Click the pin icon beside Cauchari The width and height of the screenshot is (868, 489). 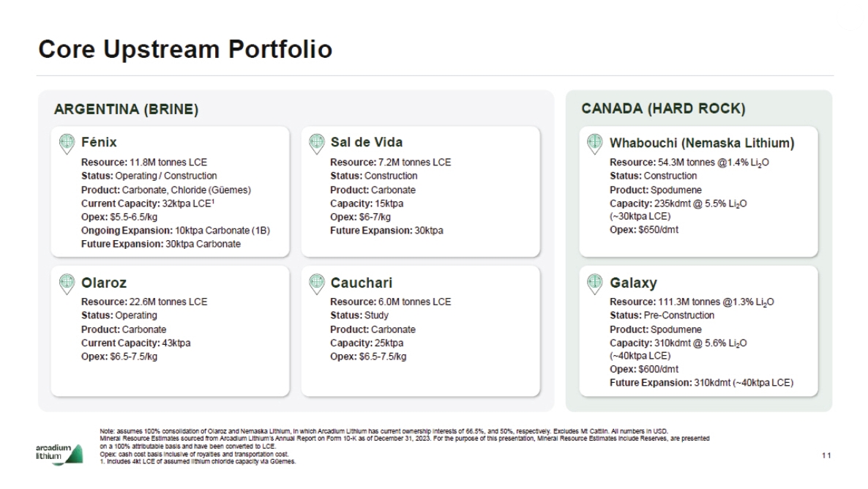click(317, 283)
